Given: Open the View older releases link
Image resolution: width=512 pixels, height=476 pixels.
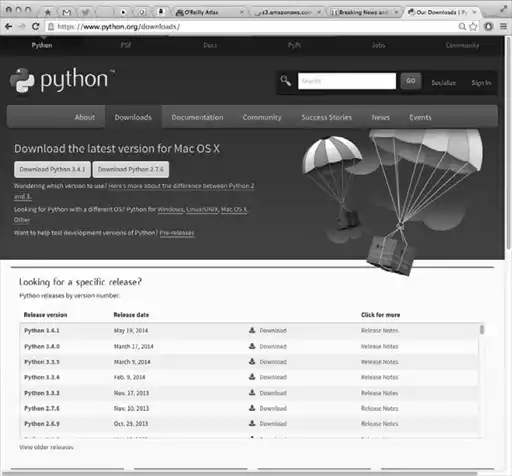Looking at the screenshot, I should (46, 447).
